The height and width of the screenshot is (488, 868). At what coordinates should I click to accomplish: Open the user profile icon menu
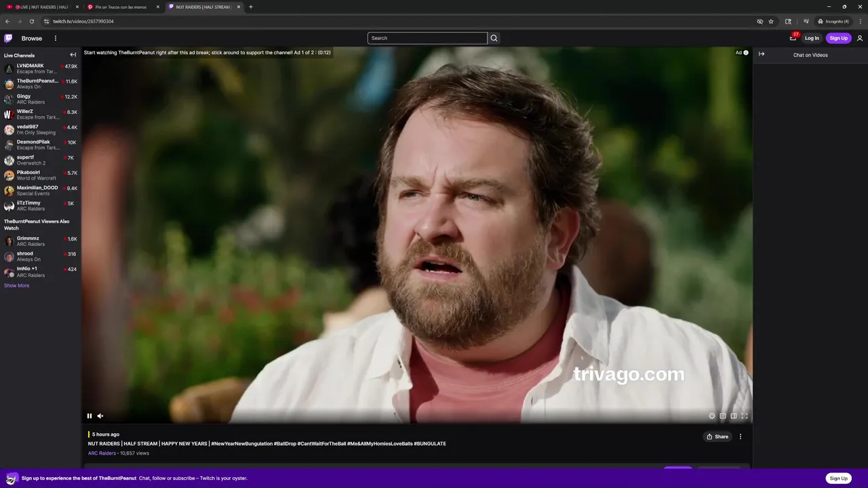coord(860,38)
